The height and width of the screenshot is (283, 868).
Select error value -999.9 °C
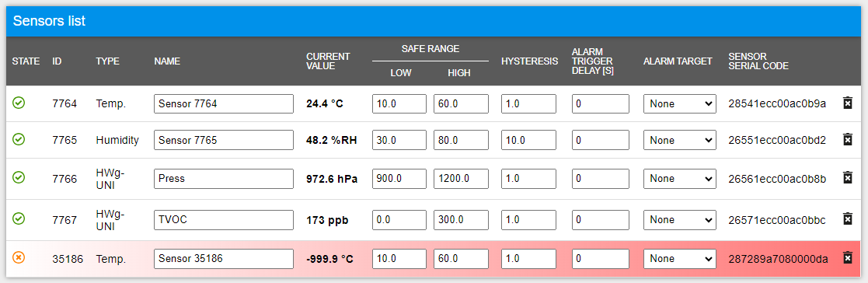(x=329, y=259)
